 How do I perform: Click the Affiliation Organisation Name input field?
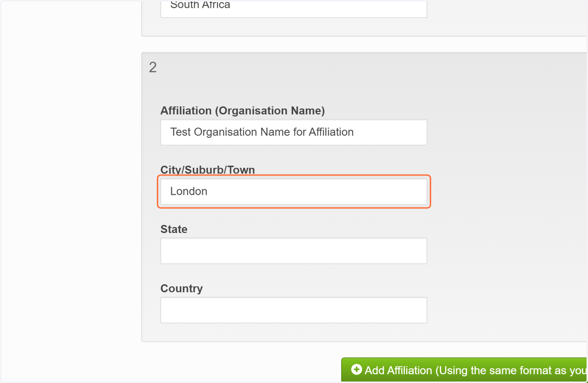(x=294, y=132)
